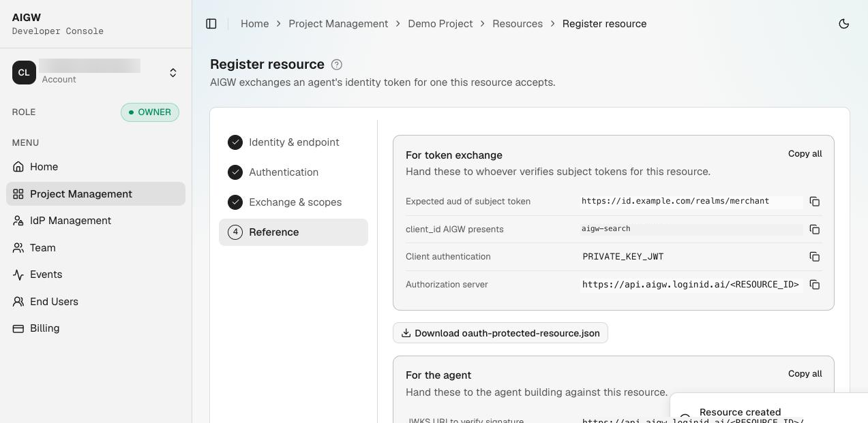The width and height of the screenshot is (868, 423).
Task: Open Team in the sidebar menu
Action: [x=95, y=248]
